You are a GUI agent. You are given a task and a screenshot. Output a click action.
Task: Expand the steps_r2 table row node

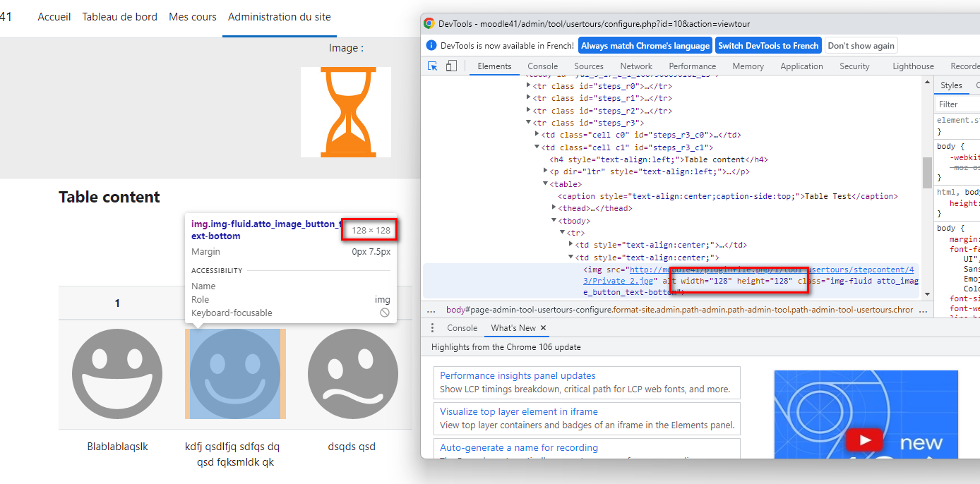529,111
